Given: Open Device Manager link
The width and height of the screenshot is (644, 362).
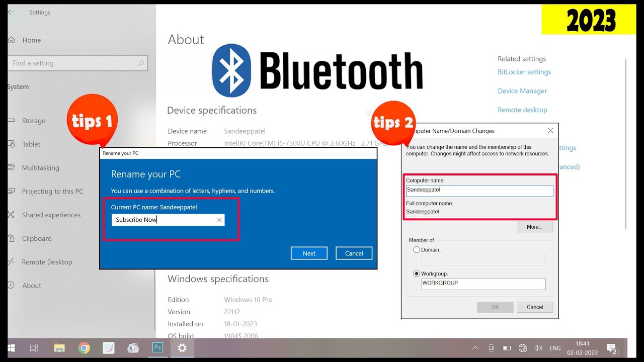Looking at the screenshot, I should [x=522, y=91].
